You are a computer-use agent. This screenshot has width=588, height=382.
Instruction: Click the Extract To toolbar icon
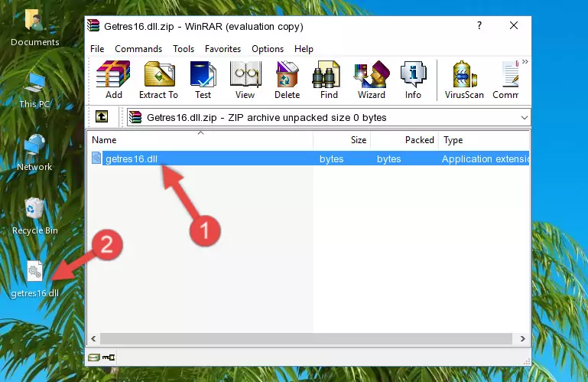(158, 80)
